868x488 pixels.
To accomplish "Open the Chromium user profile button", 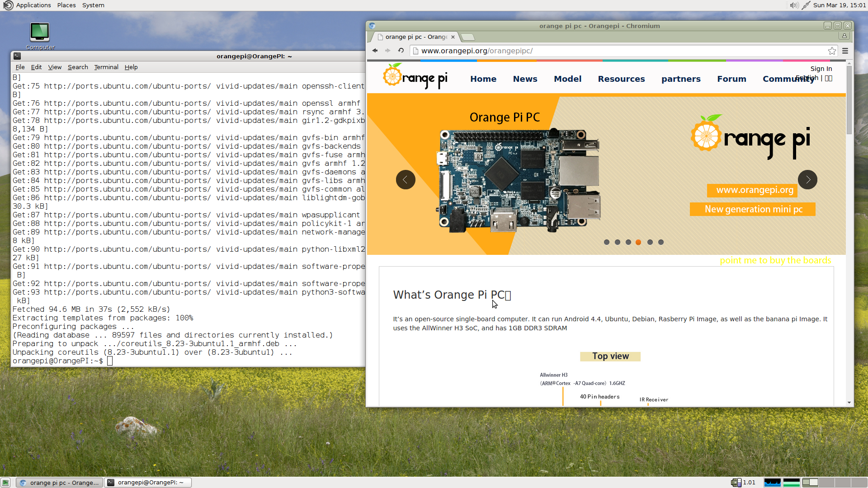I will 844,36.
